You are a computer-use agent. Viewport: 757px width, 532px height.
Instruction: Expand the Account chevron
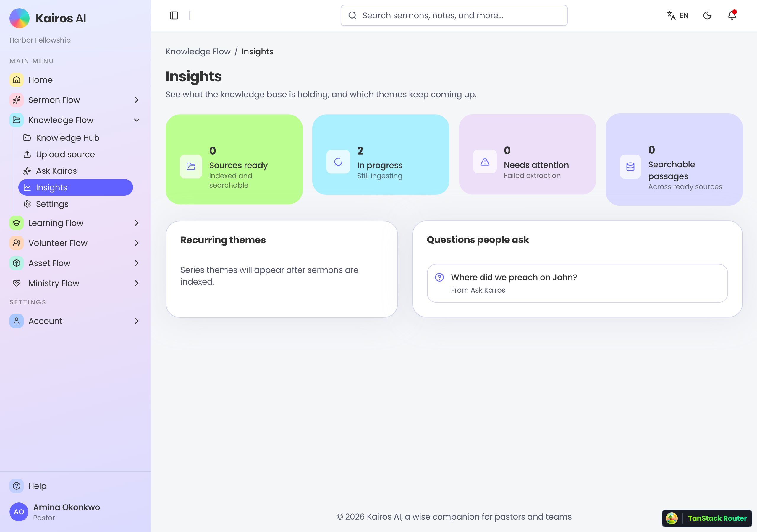click(x=137, y=321)
